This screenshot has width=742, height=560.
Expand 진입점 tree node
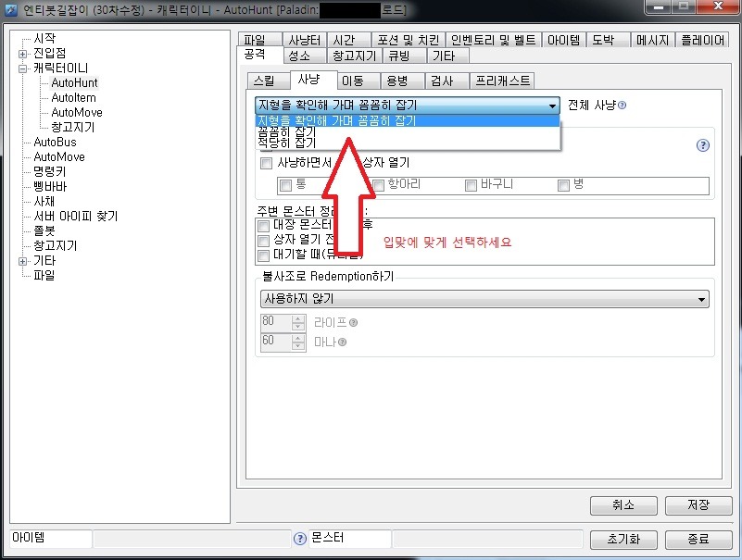(22, 54)
